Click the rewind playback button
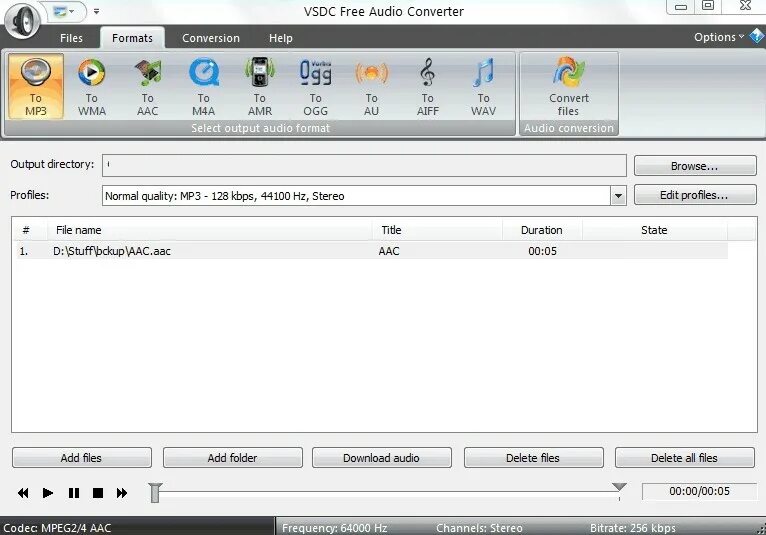 [23, 493]
